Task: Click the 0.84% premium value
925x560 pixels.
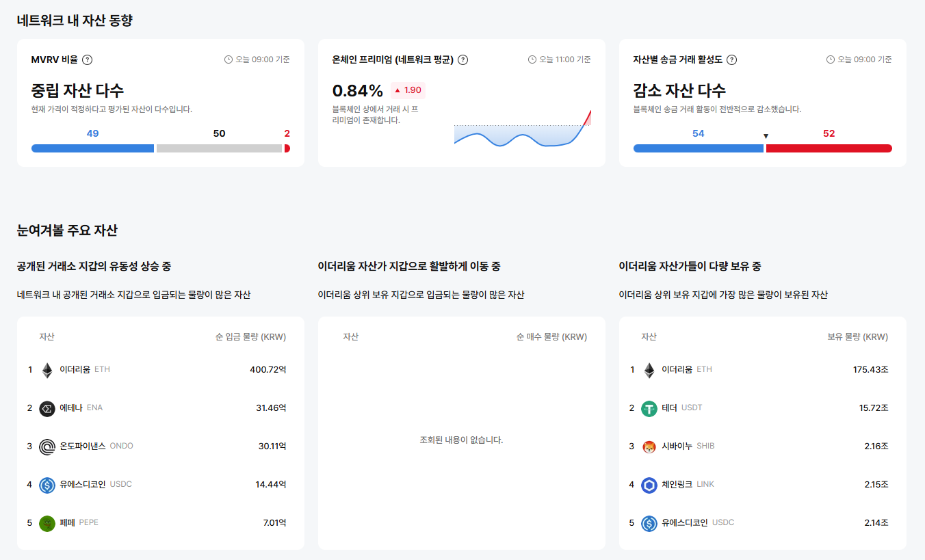Action: [357, 90]
